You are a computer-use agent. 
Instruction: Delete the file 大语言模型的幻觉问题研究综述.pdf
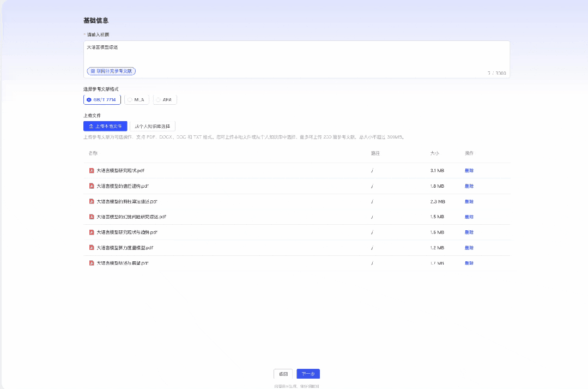pos(469,217)
